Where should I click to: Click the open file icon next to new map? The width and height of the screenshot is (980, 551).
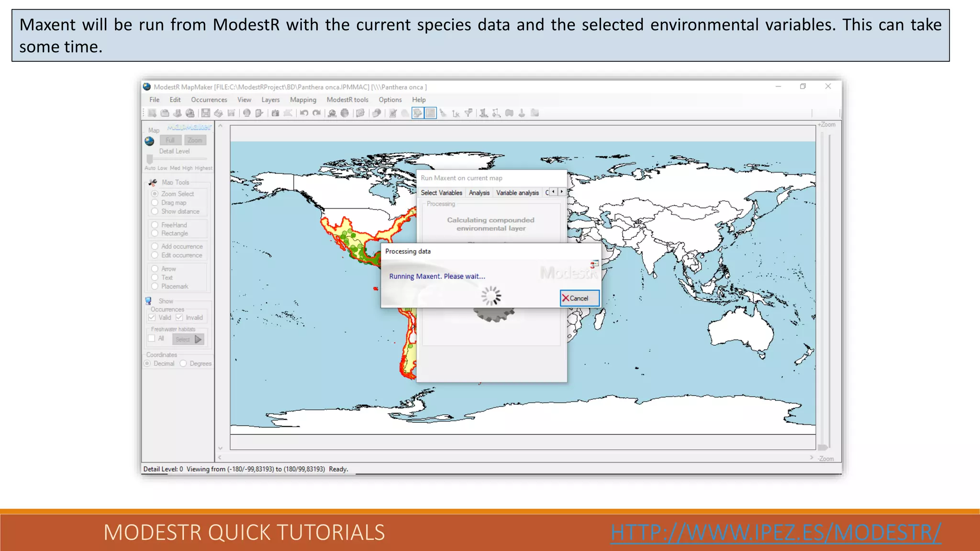coord(165,113)
